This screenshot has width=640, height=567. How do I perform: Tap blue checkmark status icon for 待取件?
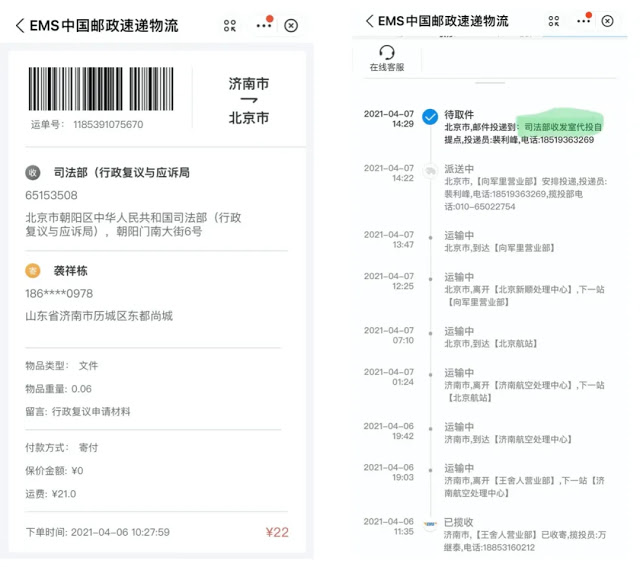pyautogui.click(x=430, y=117)
